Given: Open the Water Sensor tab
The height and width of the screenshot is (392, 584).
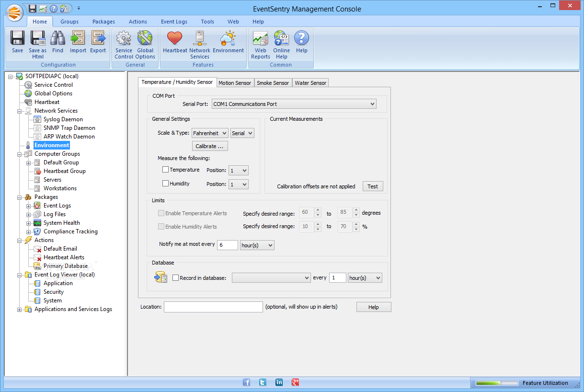Looking at the screenshot, I should [x=310, y=83].
